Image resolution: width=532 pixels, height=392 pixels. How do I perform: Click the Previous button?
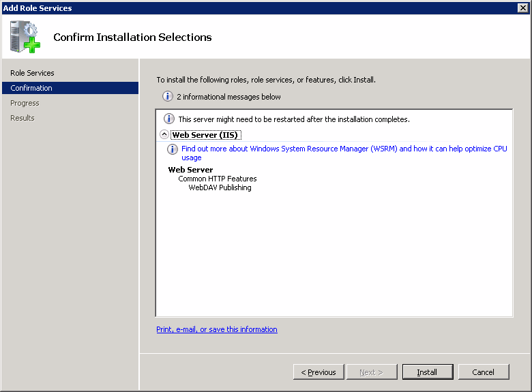tap(319, 372)
